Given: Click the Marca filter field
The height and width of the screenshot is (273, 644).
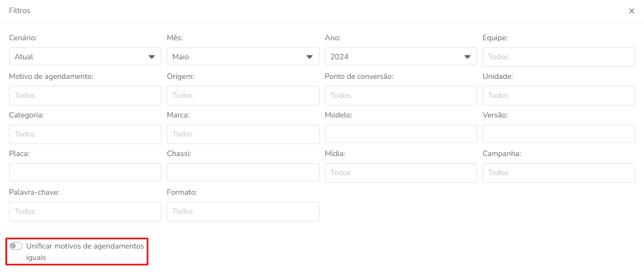Looking at the screenshot, I should (x=243, y=134).
